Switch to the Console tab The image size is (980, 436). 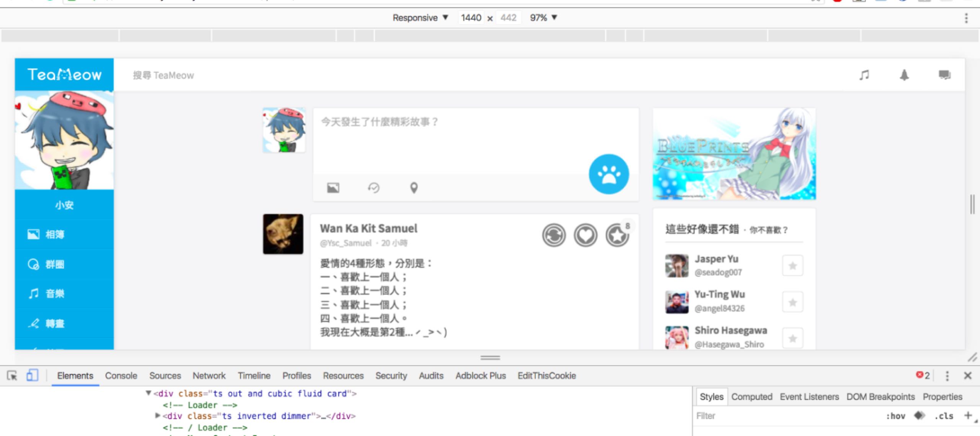point(121,376)
